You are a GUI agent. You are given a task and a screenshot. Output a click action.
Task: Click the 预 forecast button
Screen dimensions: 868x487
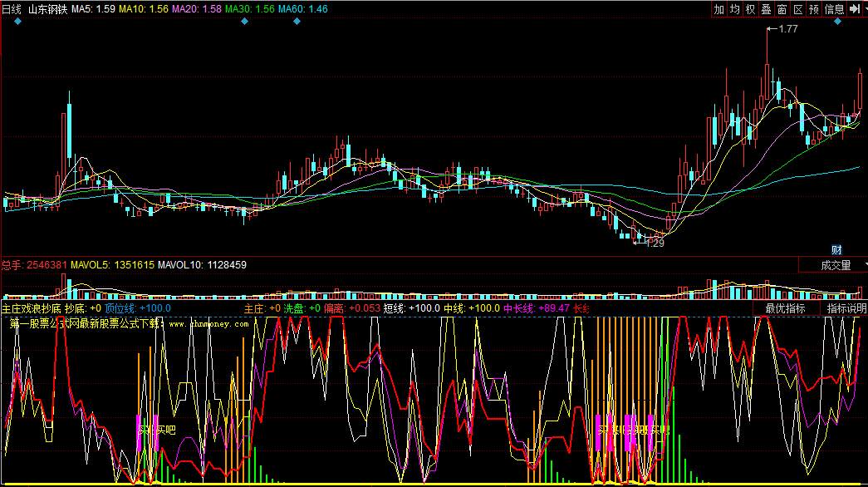coord(813,9)
